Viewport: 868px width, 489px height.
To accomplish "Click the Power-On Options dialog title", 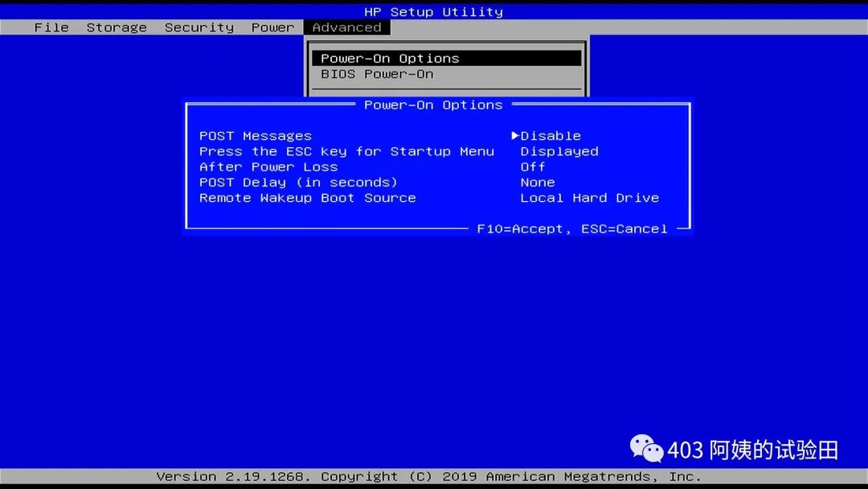I will click(433, 105).
